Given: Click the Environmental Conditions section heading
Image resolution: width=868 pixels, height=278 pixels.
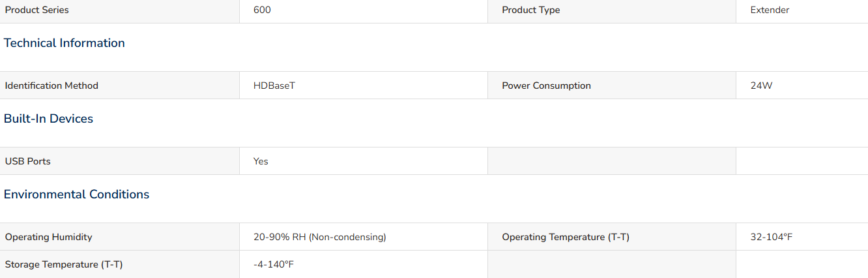Looking at the screenshot, I should [x=77, y=194].
